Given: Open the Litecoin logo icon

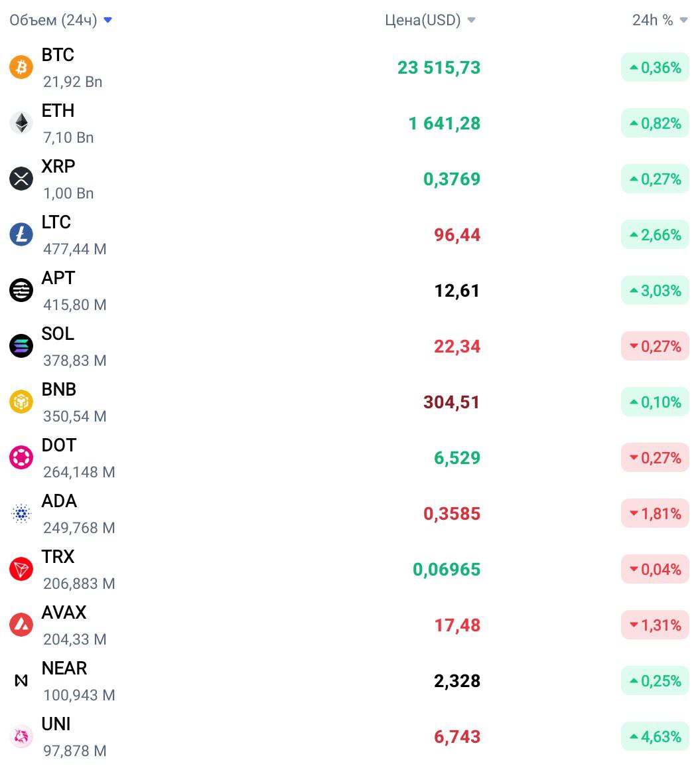Looking at the screenshot, I should pyautogui.click(x=21, y=234).
